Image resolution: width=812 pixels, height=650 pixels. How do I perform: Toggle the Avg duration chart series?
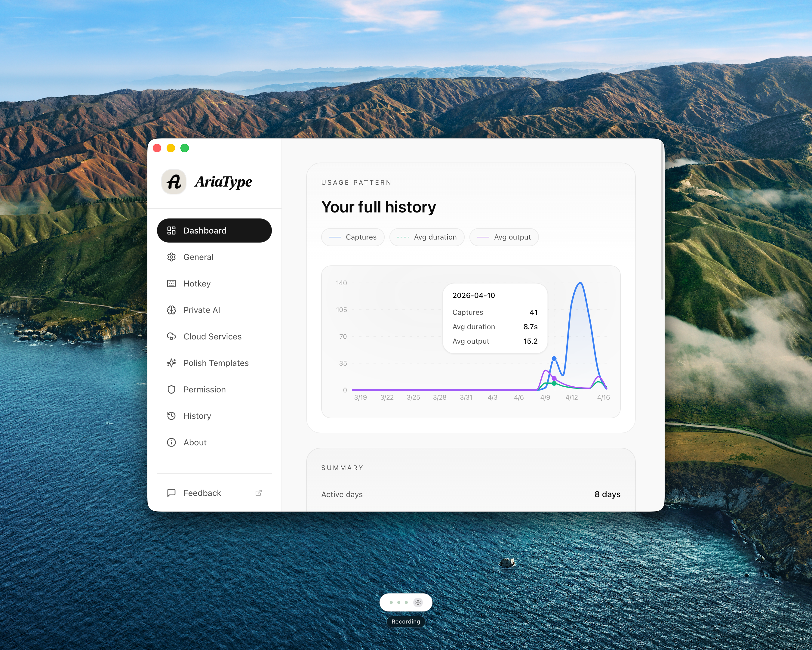click(427, 237)
